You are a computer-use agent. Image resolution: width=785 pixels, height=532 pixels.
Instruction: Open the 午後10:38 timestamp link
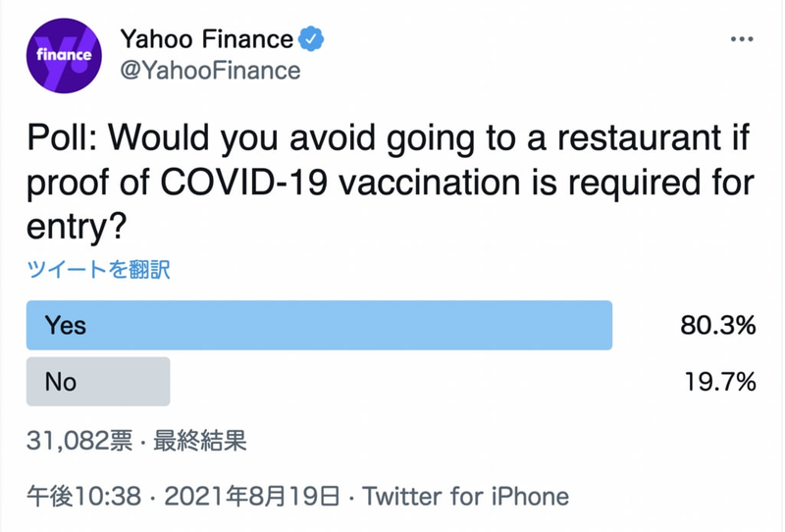83,497
